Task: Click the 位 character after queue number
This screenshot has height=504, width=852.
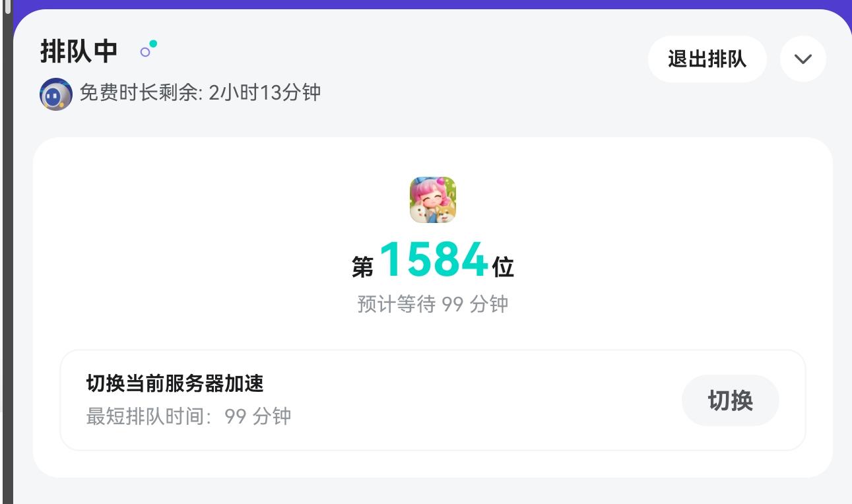Action: click(x=503, y=267)
